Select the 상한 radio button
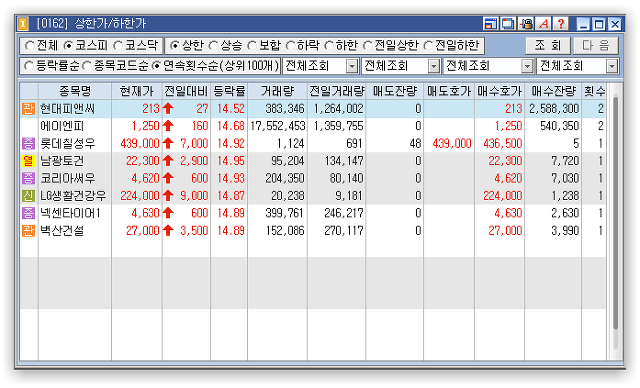The width and height of the screenshot is (640, 388). point(175,46)
